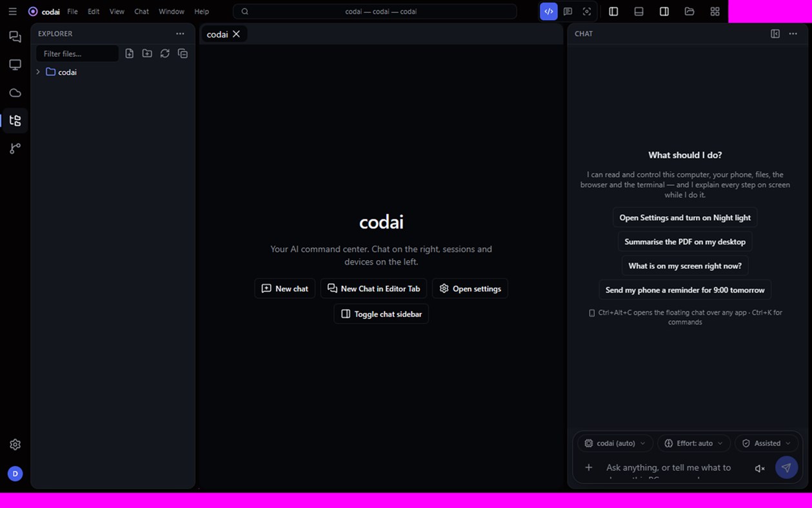This screenshot has height=508, width=812.
Task: Collapse all folders in the Explorer
Action: coord(183,54)
